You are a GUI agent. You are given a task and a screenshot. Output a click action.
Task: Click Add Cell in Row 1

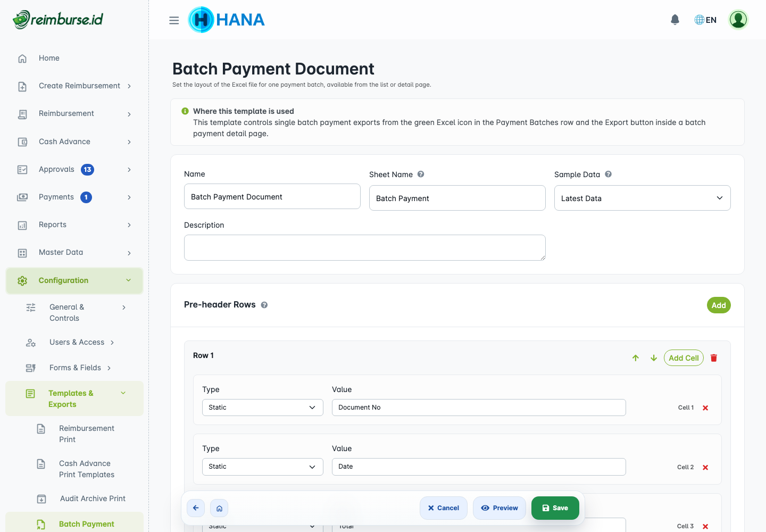[x=684, y=358]
